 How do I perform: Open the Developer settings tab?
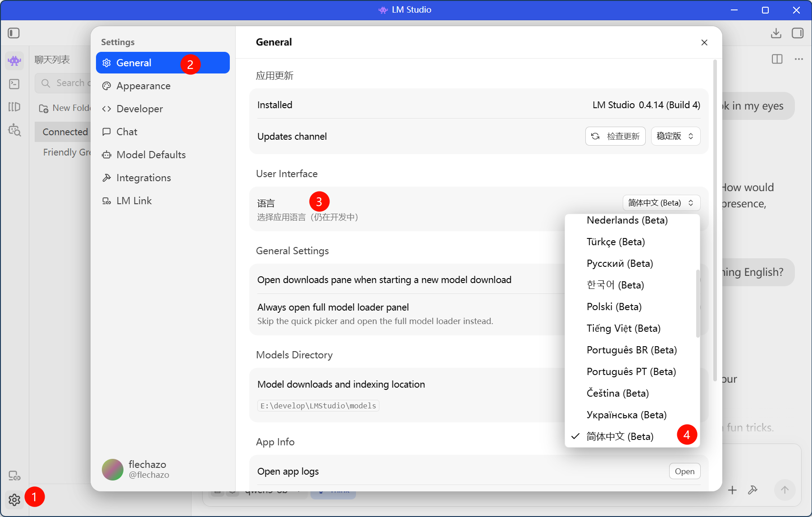[163, 109]
